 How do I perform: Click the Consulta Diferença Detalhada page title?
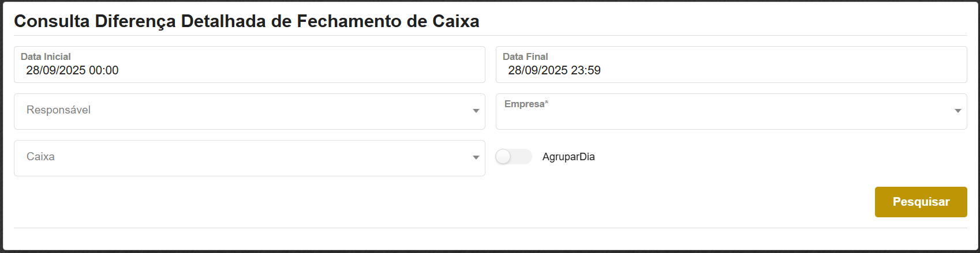(246, 21)
